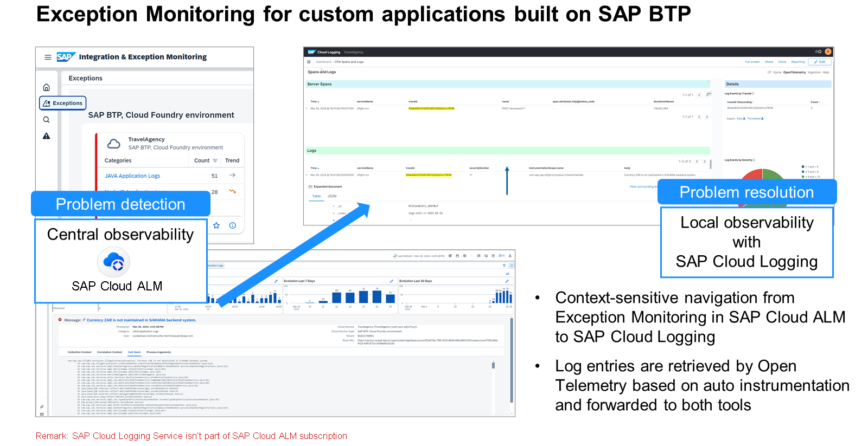Viewport: 868px width, 446px height.
Task: Open the Process Arguments tab
Action: click(x=159, y=352)
